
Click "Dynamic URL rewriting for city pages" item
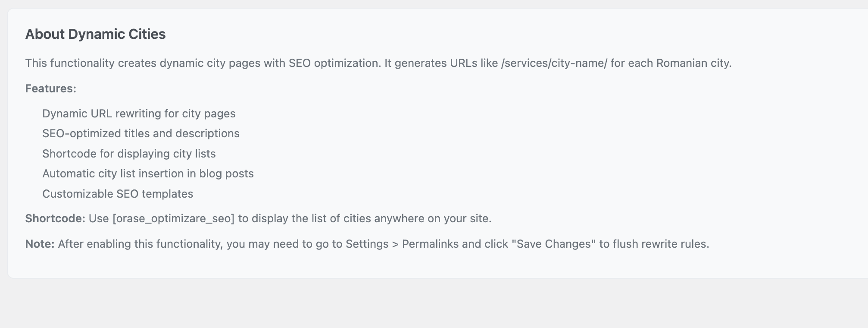click(x=139, y=114)
